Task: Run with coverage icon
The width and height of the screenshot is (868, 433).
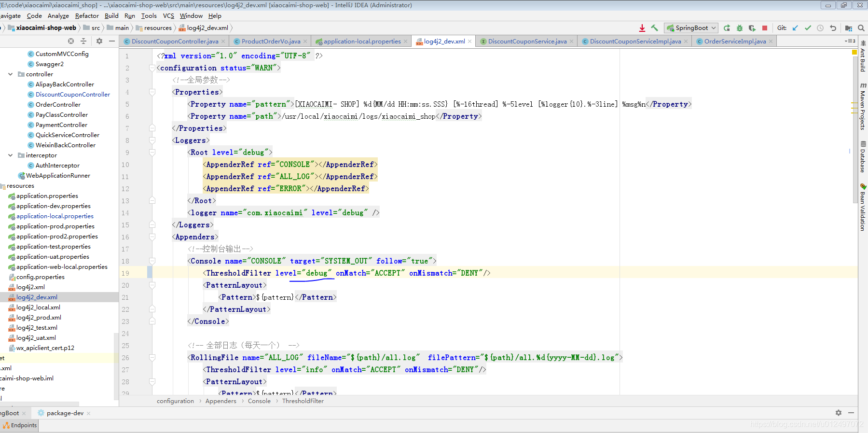Action: click(x=752, y=28)
